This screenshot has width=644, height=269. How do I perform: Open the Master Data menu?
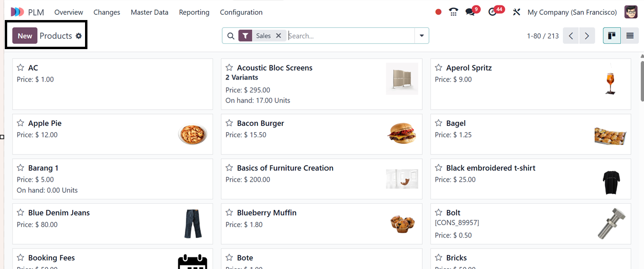(x=150, y=12)
